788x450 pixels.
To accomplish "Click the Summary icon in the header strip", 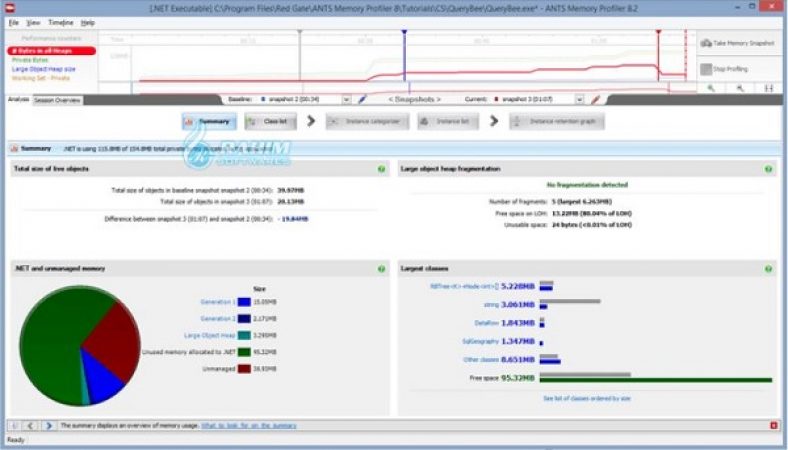I will 15,148.
